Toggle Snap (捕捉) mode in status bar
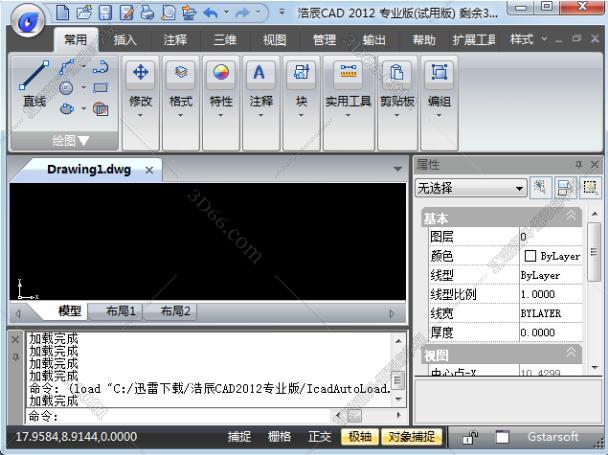 (x=239, y=437)
